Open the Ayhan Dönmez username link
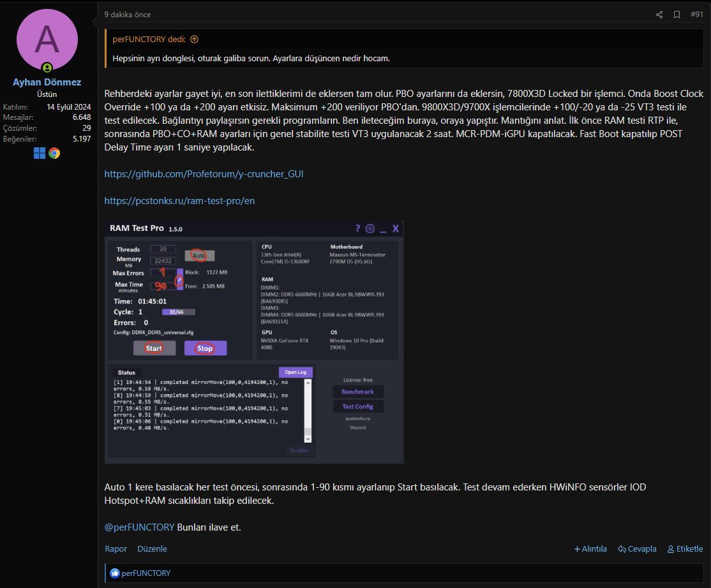The width and height of the screenshot is (711, 588). pos(47,82)
